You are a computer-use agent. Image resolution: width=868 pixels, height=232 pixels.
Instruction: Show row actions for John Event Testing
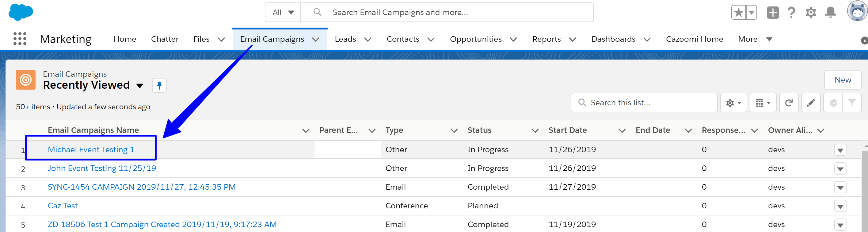(840, 168)
